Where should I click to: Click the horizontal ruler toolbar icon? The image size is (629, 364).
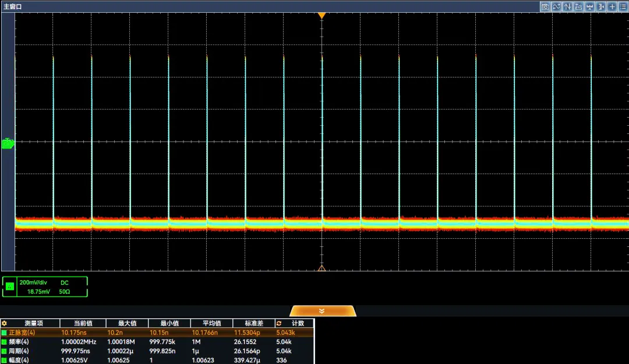[x=589, y=6]
